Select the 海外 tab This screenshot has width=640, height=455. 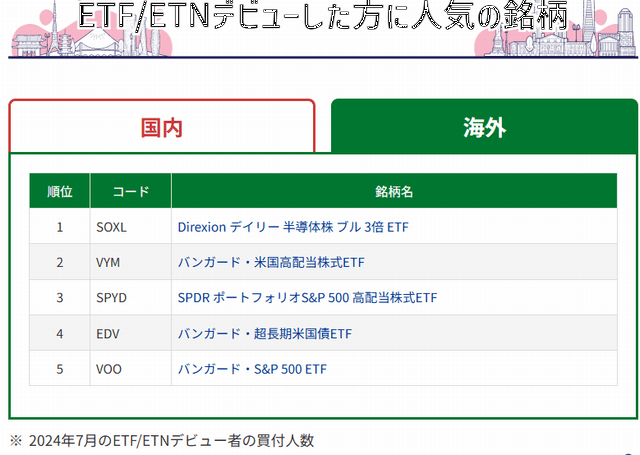484,127
